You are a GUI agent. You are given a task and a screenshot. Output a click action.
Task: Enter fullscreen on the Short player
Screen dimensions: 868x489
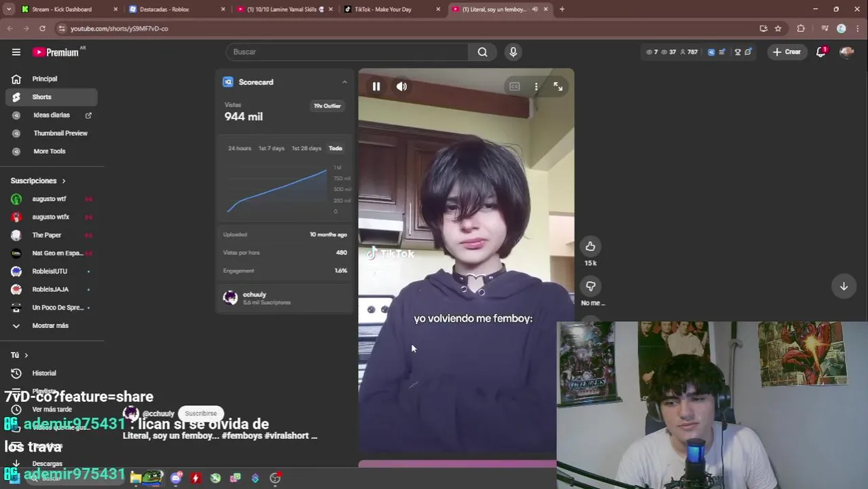[558, 86]
